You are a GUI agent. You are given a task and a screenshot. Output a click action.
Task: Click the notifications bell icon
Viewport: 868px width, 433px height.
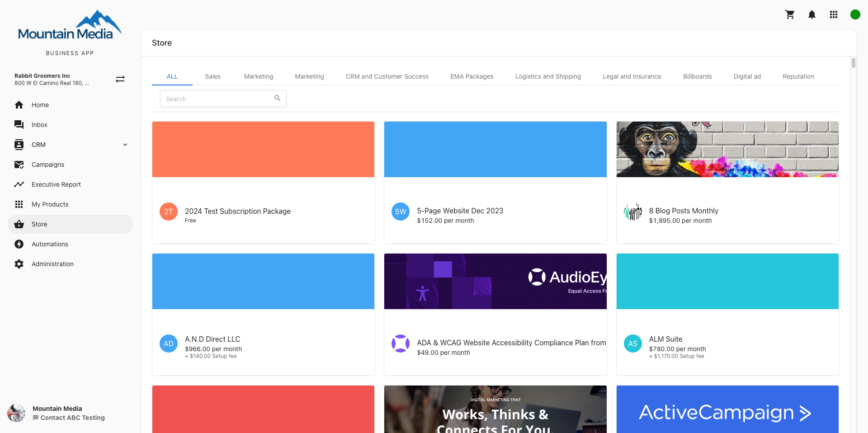coord(811,14)
